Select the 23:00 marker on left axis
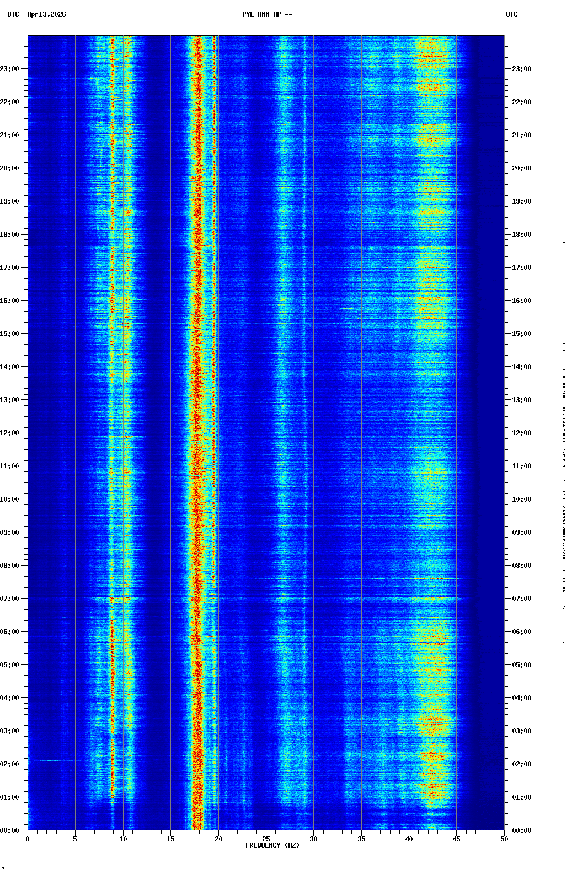588x874 pixels. point(10,69)
